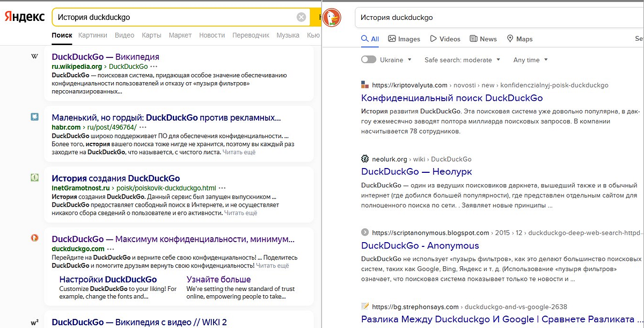Click bg.strephonsays.com favicon
644x328 pixels.
[x=365, y=307]
